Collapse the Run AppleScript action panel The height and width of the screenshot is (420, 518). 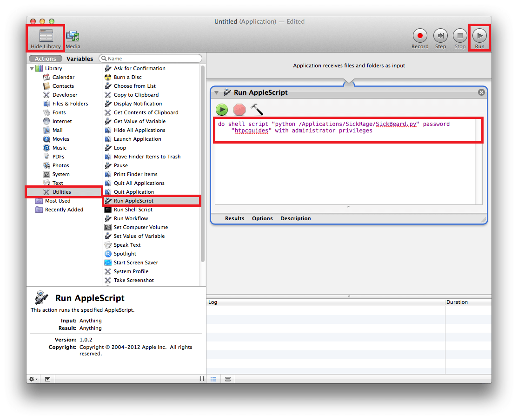217,92
